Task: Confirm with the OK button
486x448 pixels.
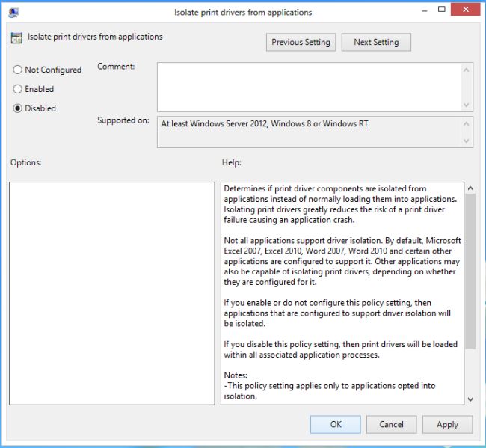Action: (x=336, y=424)
